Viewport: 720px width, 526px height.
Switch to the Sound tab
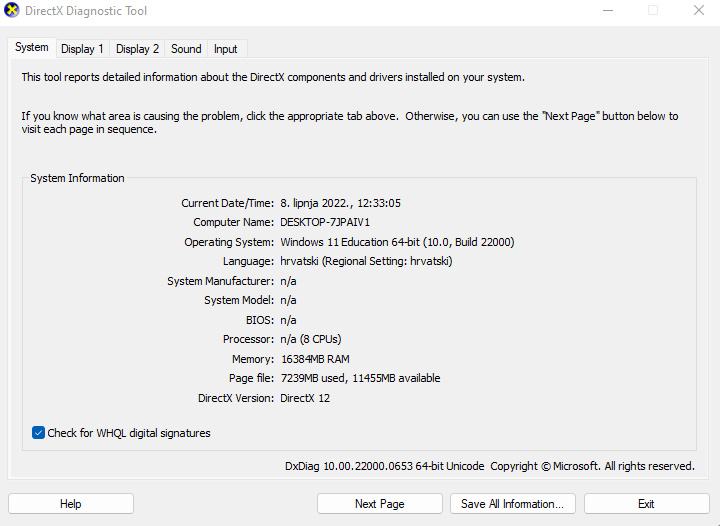coord(186,49)
